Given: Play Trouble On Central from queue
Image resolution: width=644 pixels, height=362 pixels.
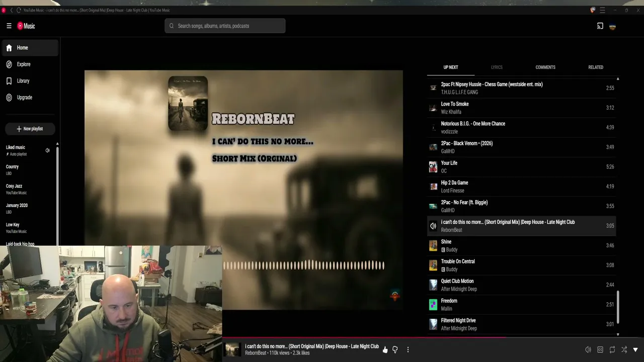Looking at the screenshot, I should point(521,265).
